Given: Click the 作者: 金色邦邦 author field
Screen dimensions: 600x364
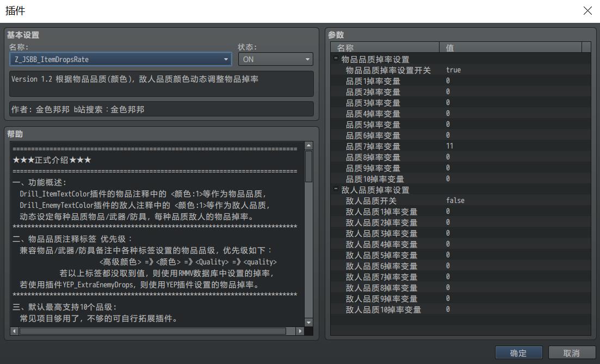Looking at the screenshot, I should click(x=161, y=109).
